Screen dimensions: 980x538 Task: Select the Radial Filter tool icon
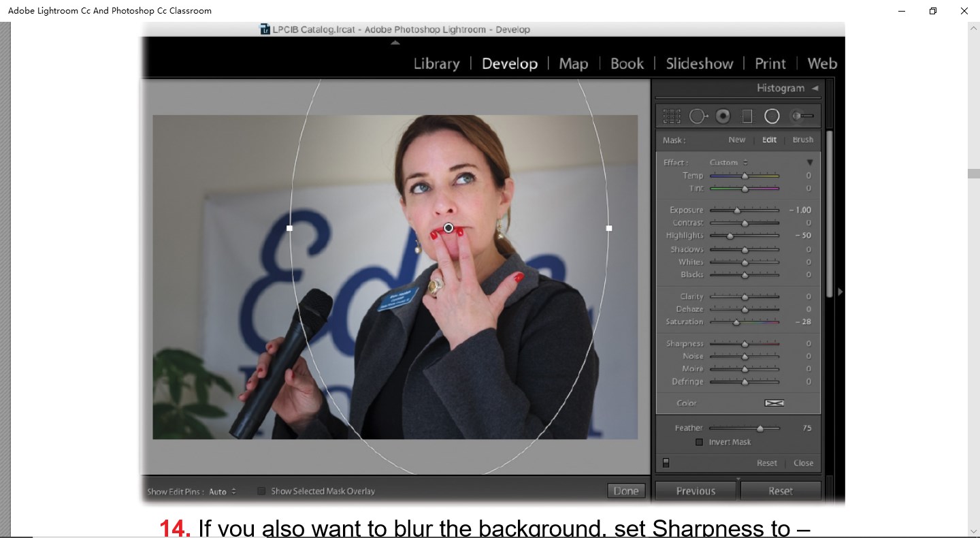[772, 116]
